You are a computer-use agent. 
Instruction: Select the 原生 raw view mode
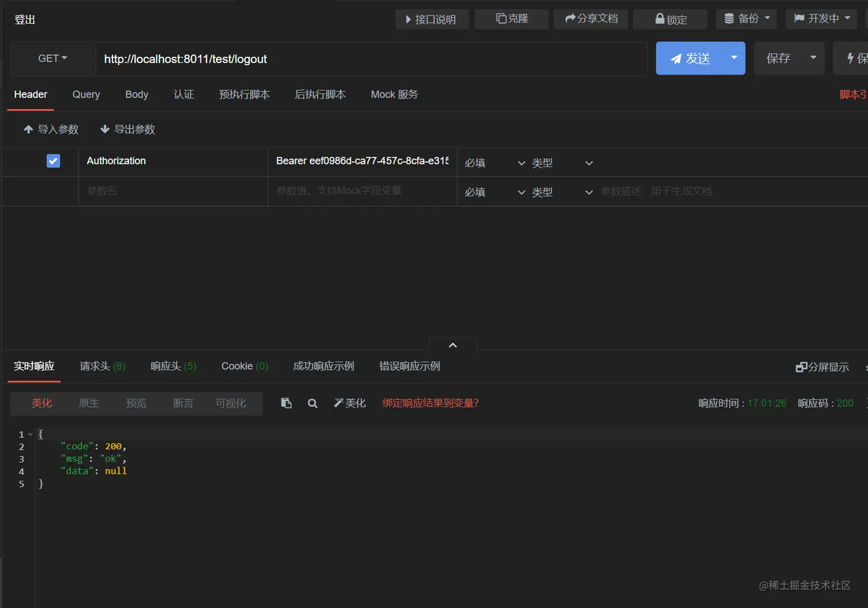click(x=89, y=404)
